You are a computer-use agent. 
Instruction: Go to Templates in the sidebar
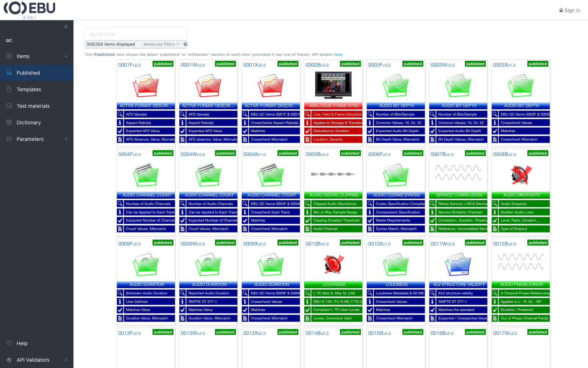click(37, 89)
